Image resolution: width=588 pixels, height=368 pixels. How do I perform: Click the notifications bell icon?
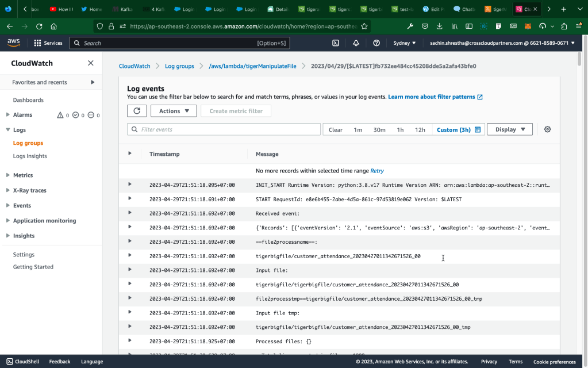tap(356, 43)
